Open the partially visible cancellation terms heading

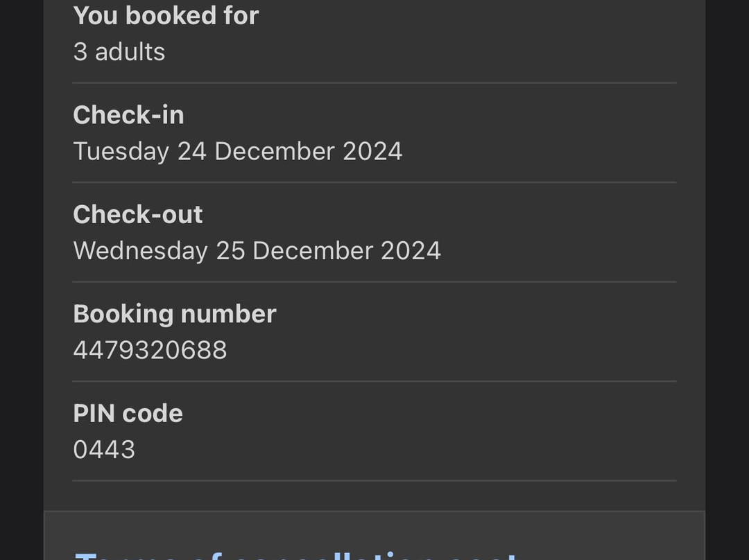pyautogui.click(x=295, y=554)
